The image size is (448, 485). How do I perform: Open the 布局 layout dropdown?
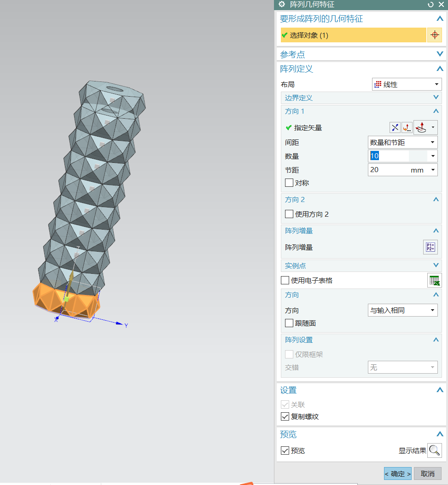tap(436, 84)
